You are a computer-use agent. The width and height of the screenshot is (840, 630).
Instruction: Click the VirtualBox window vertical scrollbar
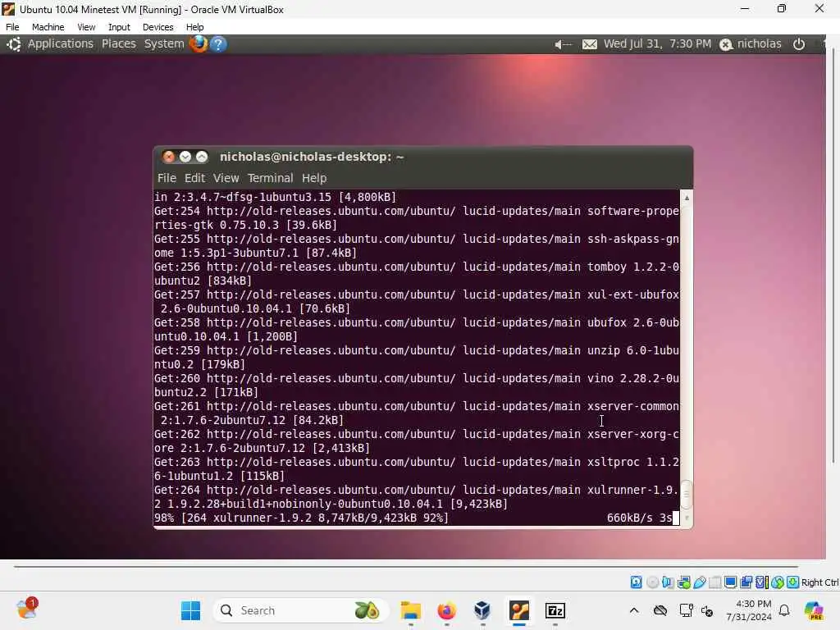pos(833,256)
